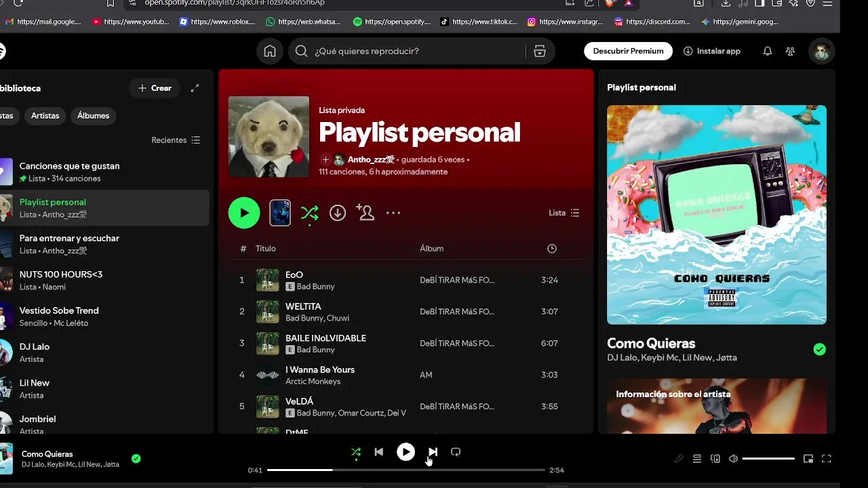The height and width of the screenshot is (488, 868).
Task: Open Instagram bookmark in browser bar
Action: 566,22
